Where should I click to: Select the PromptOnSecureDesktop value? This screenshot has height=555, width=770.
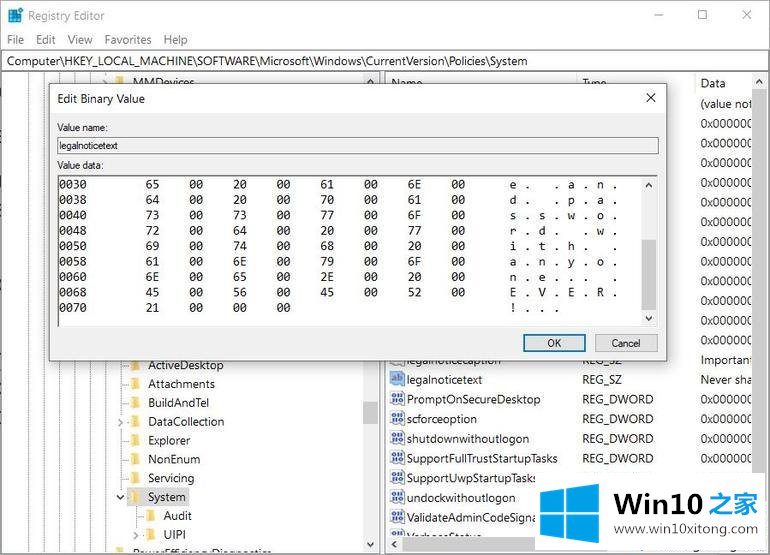473,399
